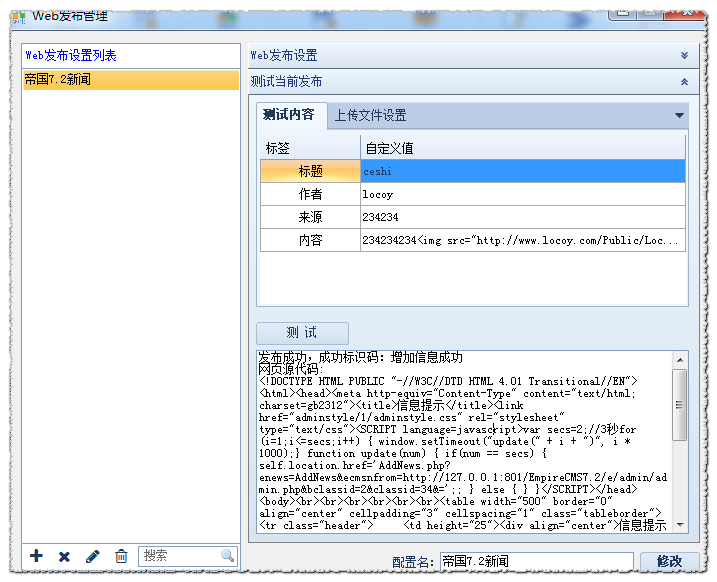The height and width of the screenshot is (582, 717).
Task: Click the 内容 row custom value cell
Action: tap(522, 240)
